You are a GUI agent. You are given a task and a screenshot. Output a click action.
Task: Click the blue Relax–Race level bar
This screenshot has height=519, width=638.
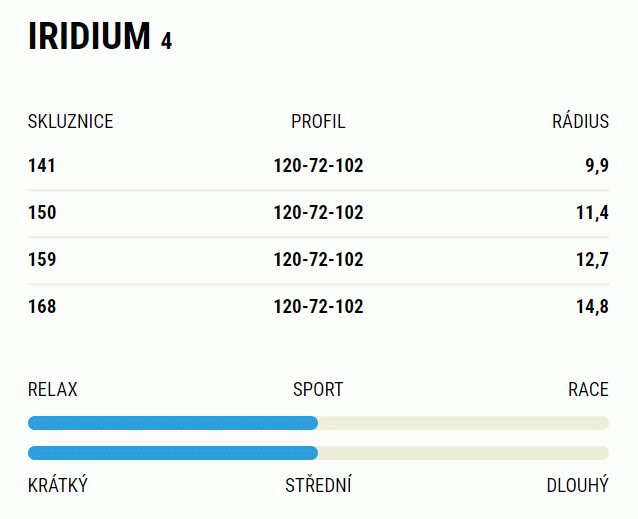173,423
